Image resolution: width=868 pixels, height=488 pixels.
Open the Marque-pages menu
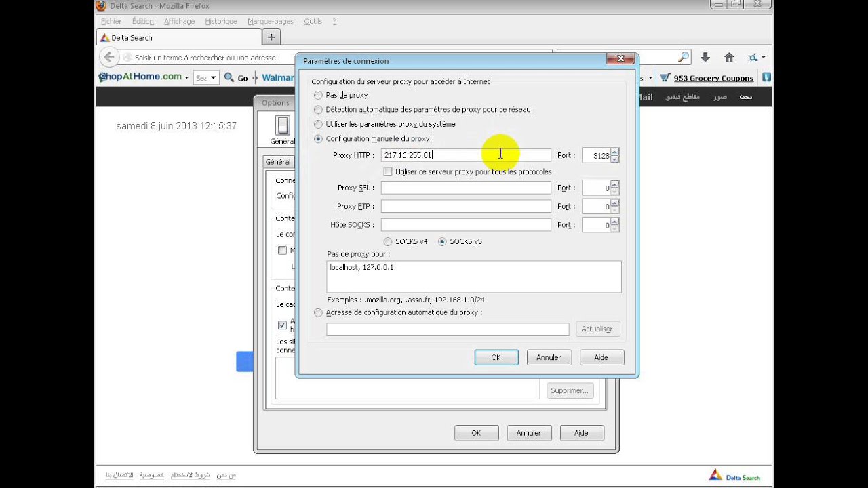point(271,22)
